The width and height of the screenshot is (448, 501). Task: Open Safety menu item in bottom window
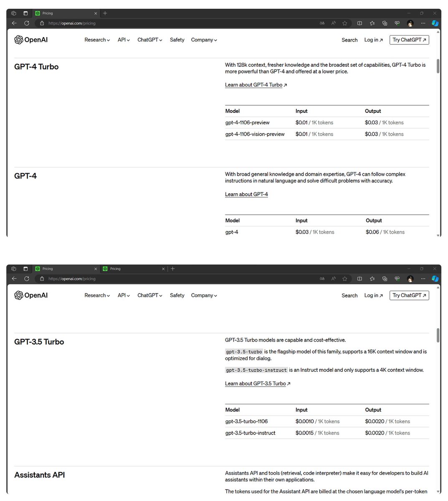coord(177,296)
